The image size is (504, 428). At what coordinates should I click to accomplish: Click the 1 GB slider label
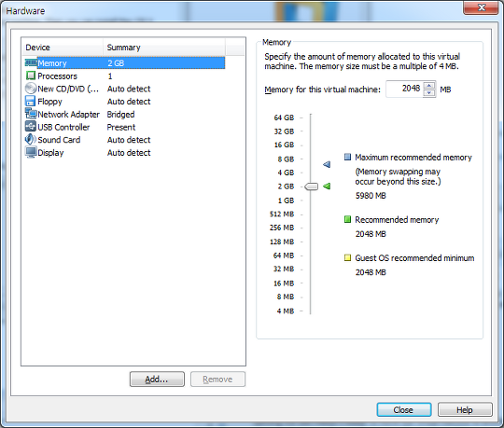click(286, 200)
